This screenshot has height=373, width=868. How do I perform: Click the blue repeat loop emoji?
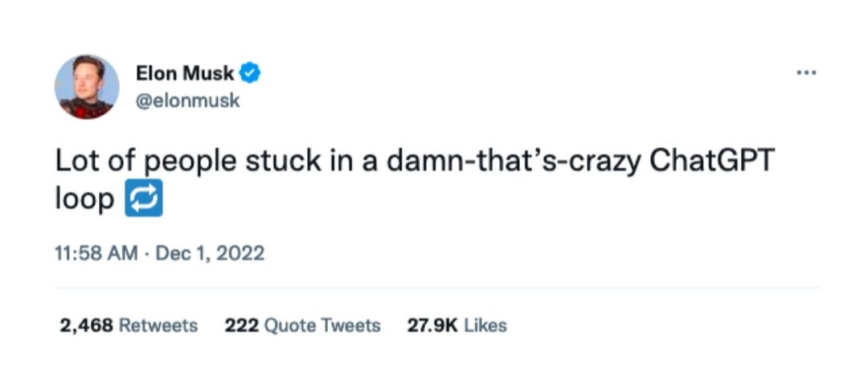[144, 198]
